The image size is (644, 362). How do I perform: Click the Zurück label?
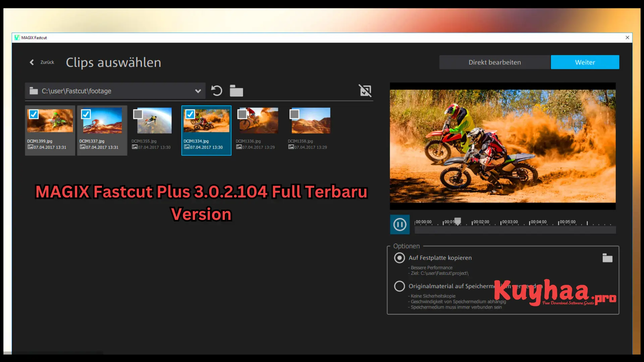coord(47,62)
